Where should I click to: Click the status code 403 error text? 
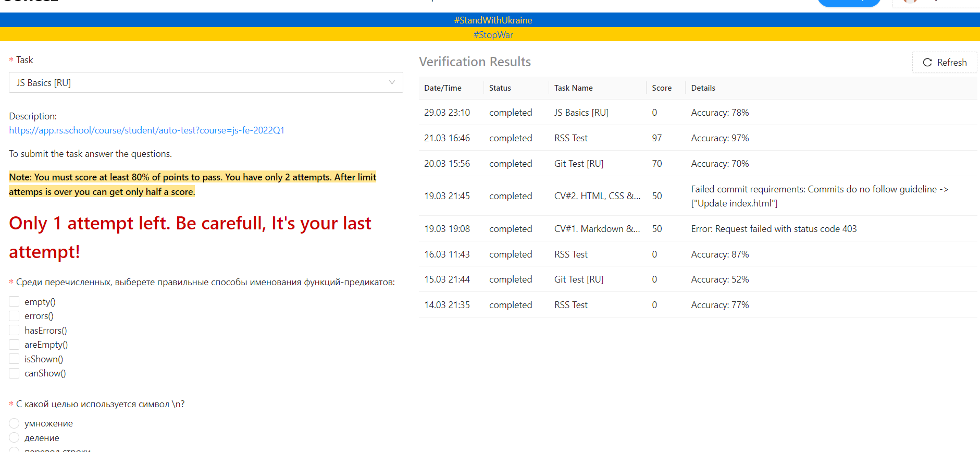point(774,229)
